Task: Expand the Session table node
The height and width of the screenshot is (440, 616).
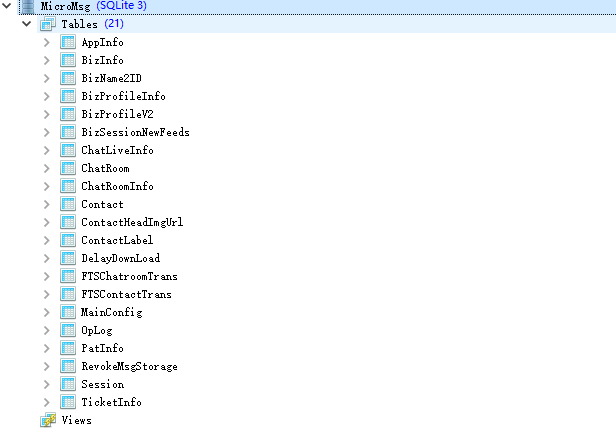Action: coord(47,384)
